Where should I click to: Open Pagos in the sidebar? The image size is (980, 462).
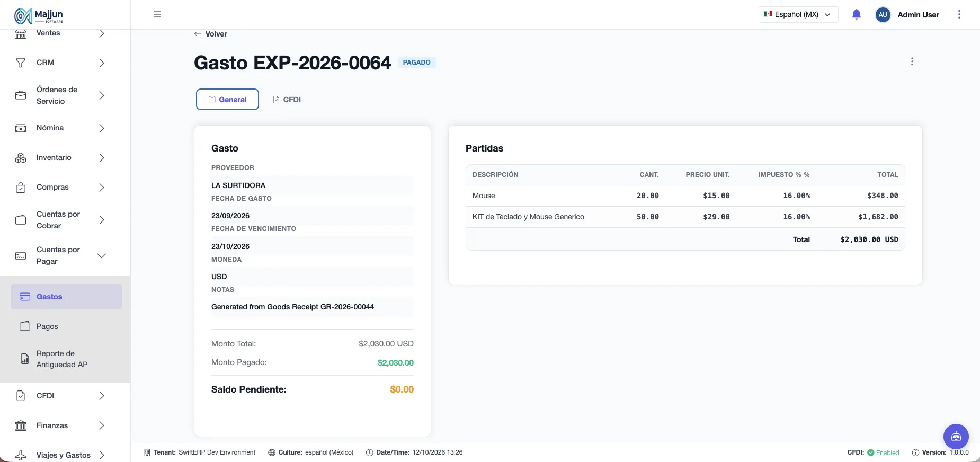coord(66,326)
